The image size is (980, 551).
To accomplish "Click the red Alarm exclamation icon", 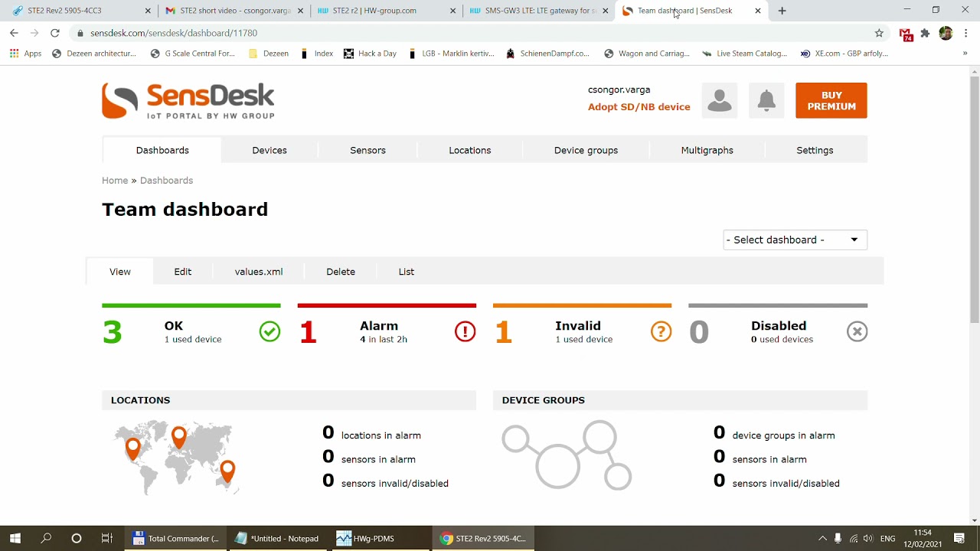I will click(465, 331).
